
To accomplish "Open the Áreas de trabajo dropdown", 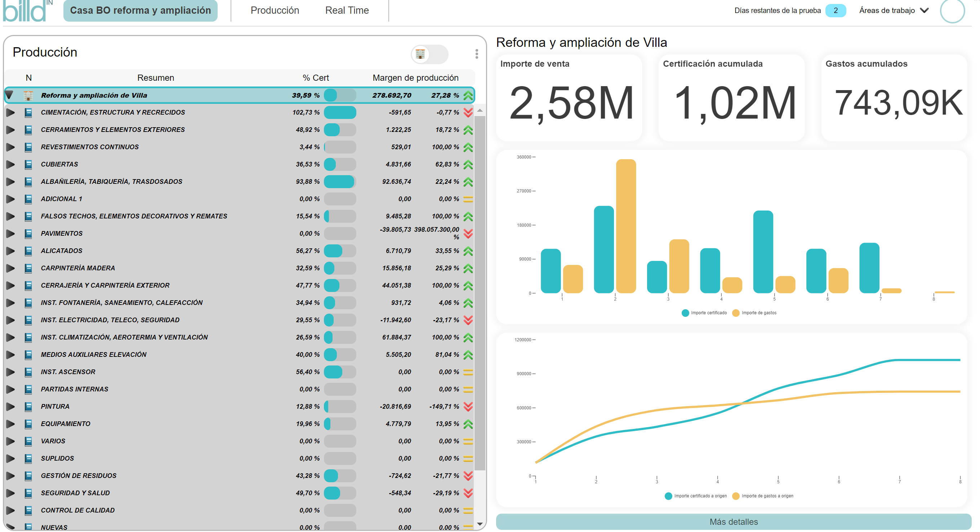I will point(893,11).
